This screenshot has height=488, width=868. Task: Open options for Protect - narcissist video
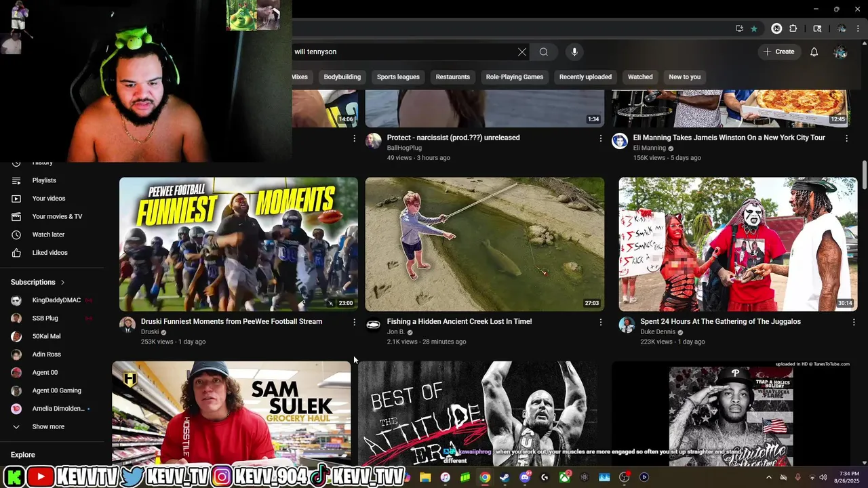(x=600, y=138)
